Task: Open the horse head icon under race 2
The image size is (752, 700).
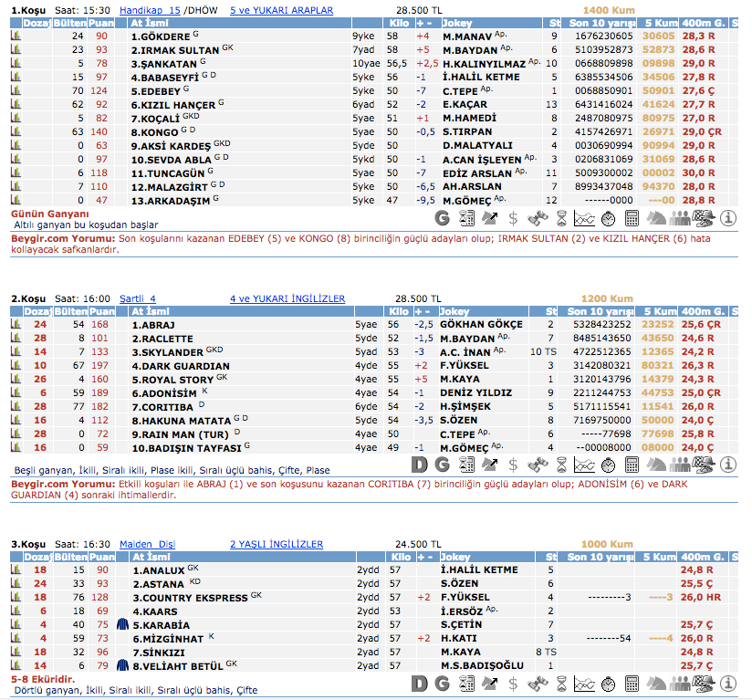Action: tap(655, 464)
